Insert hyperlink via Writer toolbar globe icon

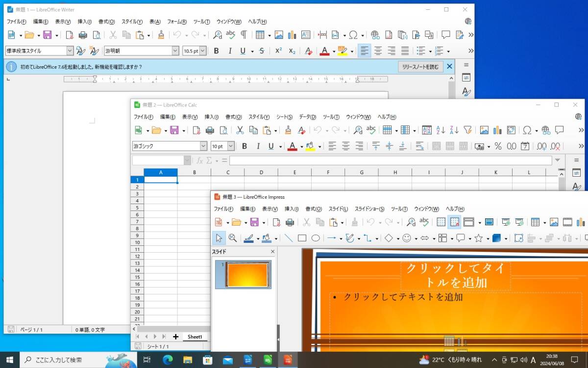point(375,35)
